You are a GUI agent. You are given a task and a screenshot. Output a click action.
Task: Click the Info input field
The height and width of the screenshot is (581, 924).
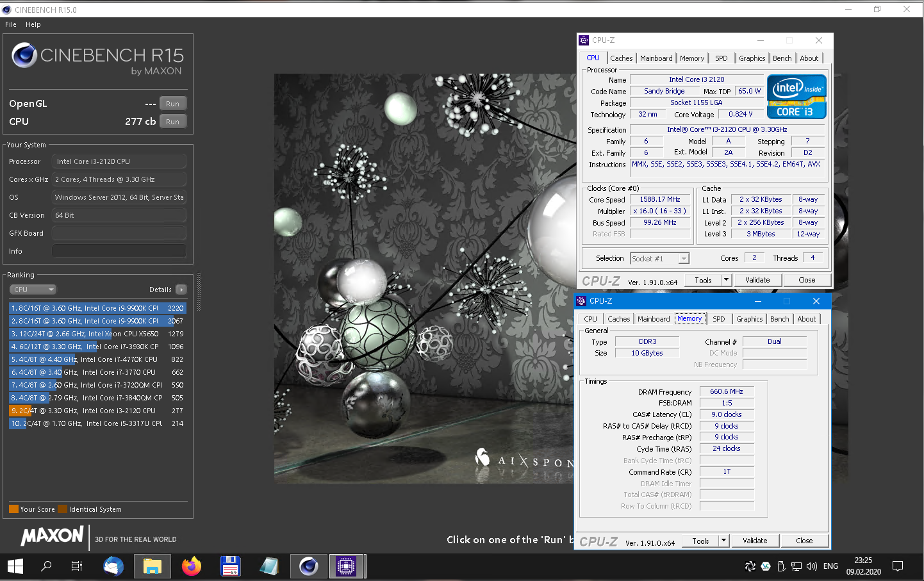pyautogui.click(x=119, y=251)
